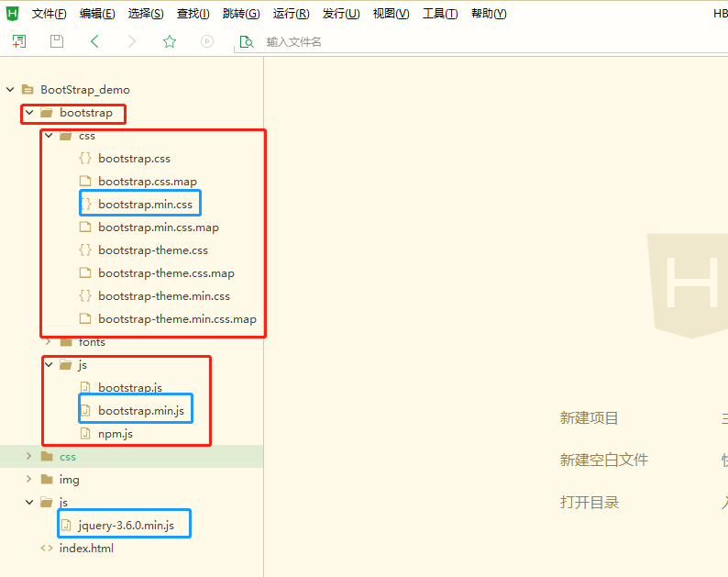Image resolution: width=728 pixels, height=577 pixels.
Task: Click the index.html angle brackets icon
Action: pyautogui.click(x=47, y=548)
